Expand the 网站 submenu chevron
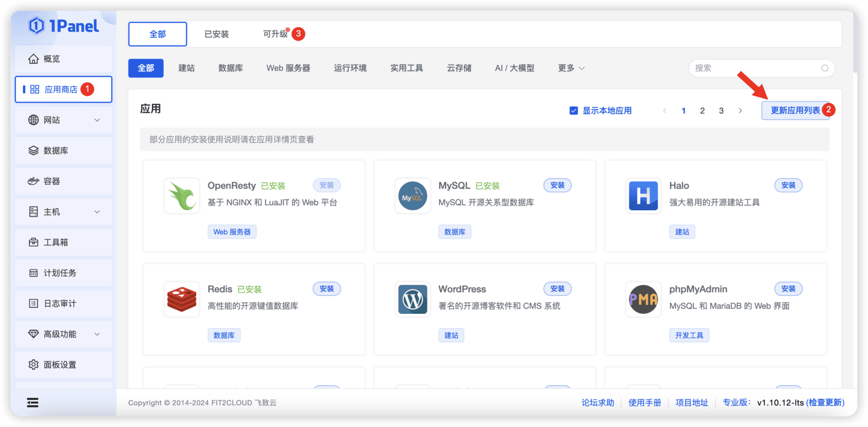 pos(97,120)
